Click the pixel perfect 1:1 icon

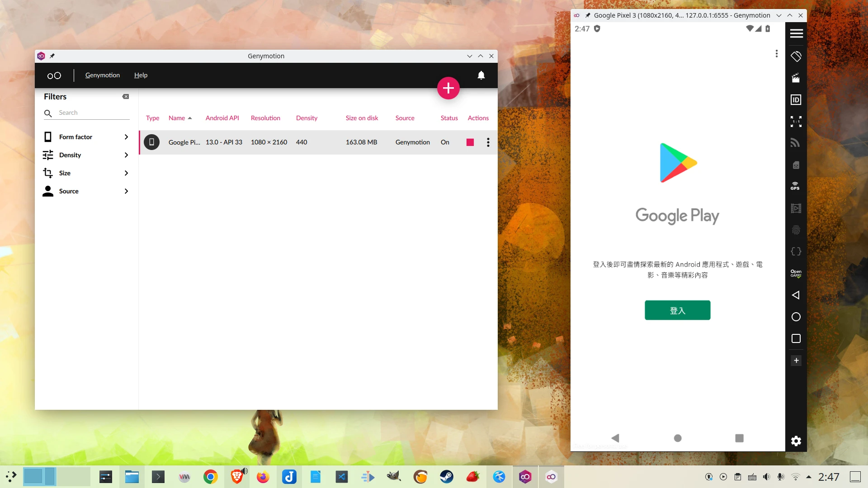coord(796,121)
